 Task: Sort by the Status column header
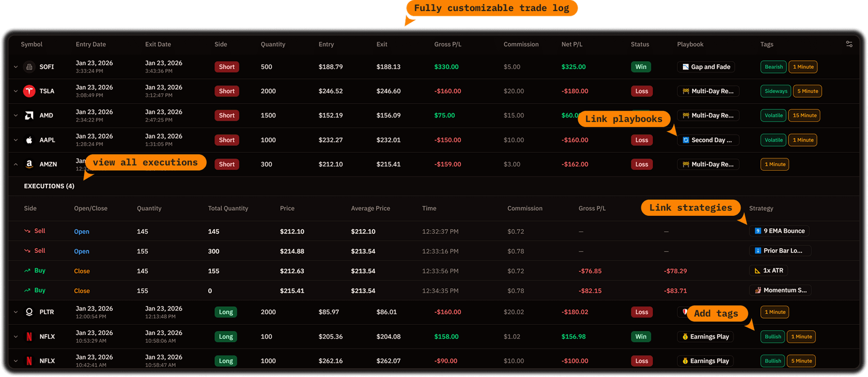[640, 44]
